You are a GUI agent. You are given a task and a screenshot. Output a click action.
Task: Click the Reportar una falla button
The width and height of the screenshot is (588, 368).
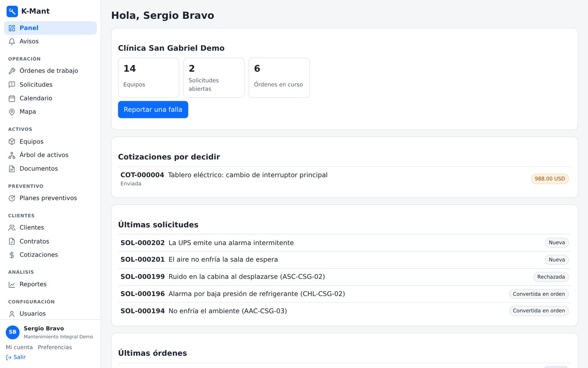coord(153,110)
